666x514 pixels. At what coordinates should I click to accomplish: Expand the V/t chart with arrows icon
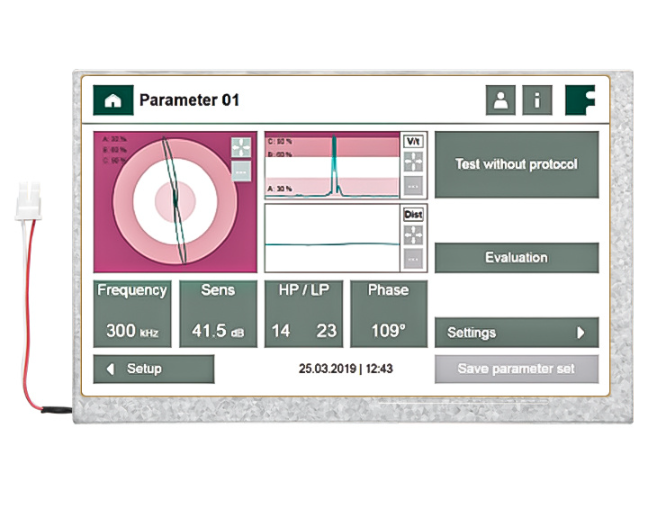click(413, 162)
